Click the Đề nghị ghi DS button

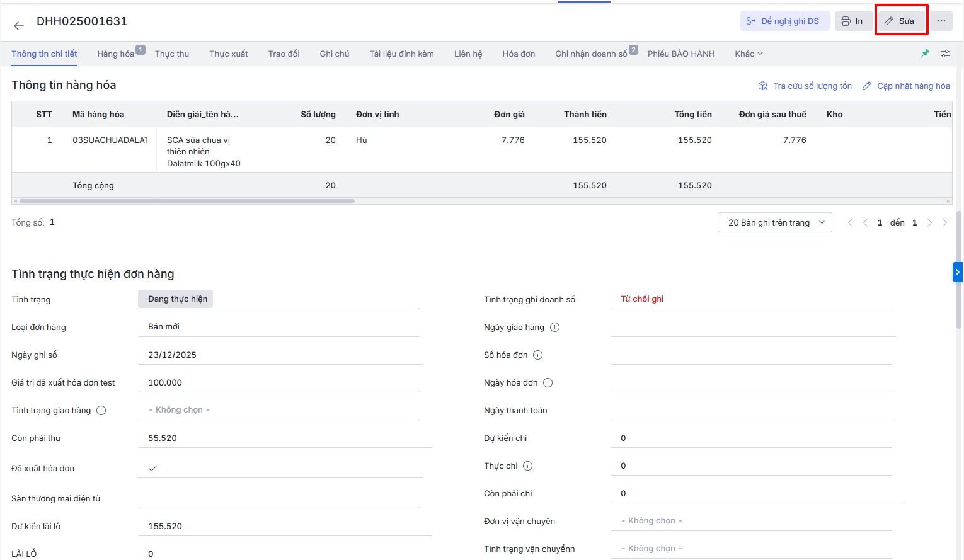click(x=783, y=21)
